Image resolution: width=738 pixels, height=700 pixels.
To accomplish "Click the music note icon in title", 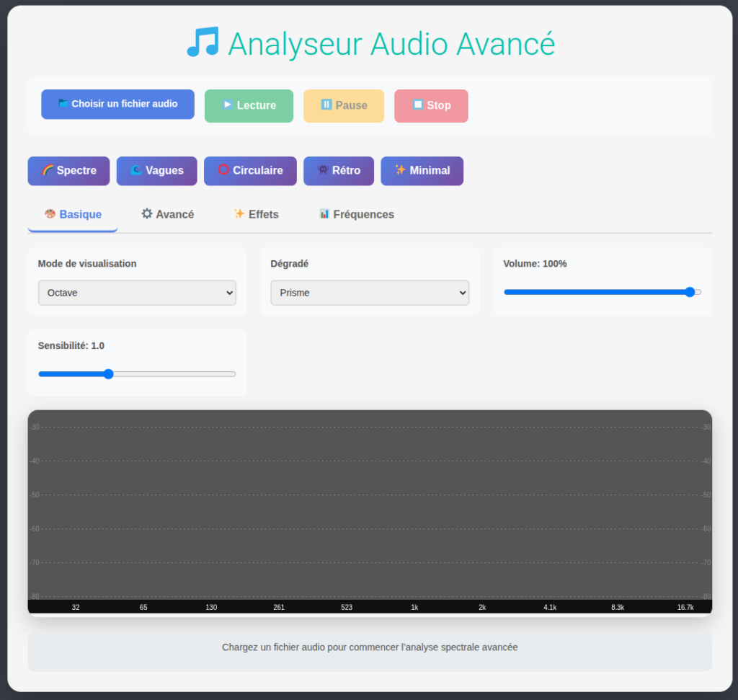I will (203, 43).
